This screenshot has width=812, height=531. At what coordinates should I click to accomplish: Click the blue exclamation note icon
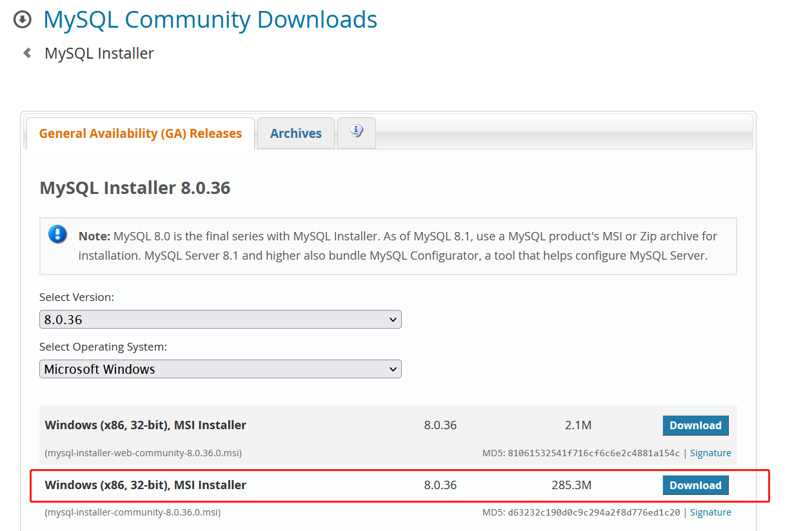[57, 234]
